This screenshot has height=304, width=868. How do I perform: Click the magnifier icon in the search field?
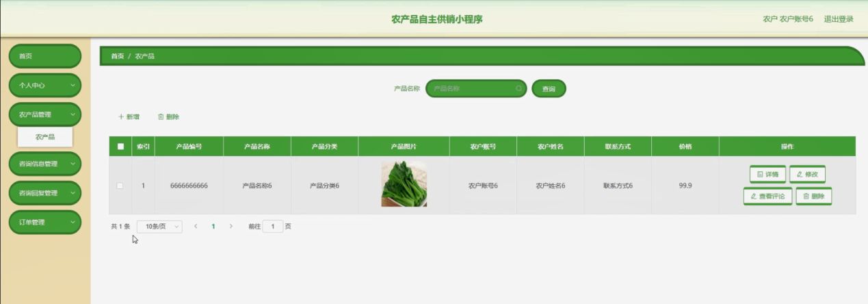tap(519, 88)
